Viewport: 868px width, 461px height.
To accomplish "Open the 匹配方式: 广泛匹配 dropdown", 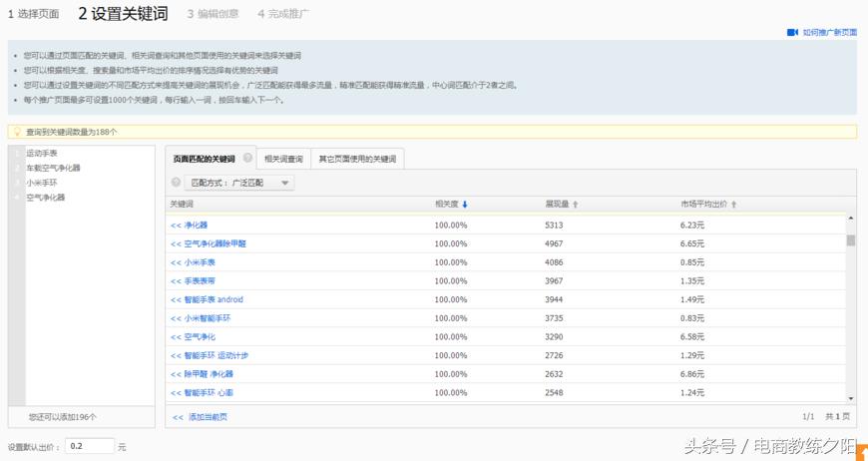I will [239, 183].
